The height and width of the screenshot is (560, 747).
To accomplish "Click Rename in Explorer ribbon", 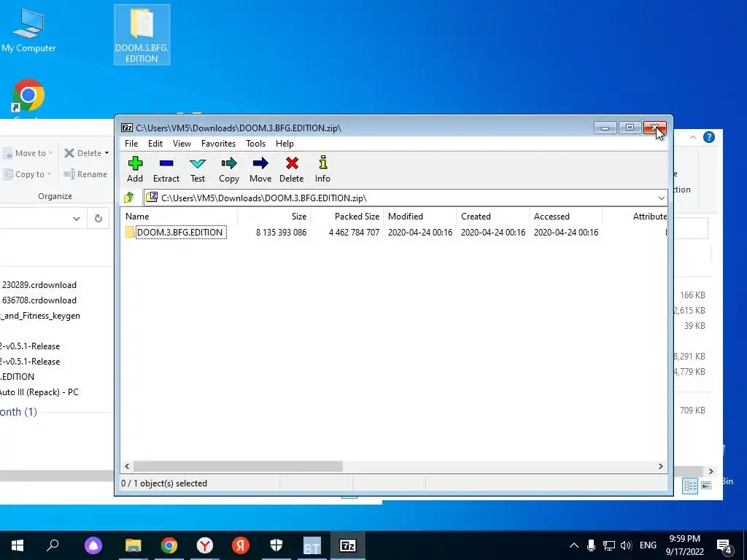I will 86,174.
